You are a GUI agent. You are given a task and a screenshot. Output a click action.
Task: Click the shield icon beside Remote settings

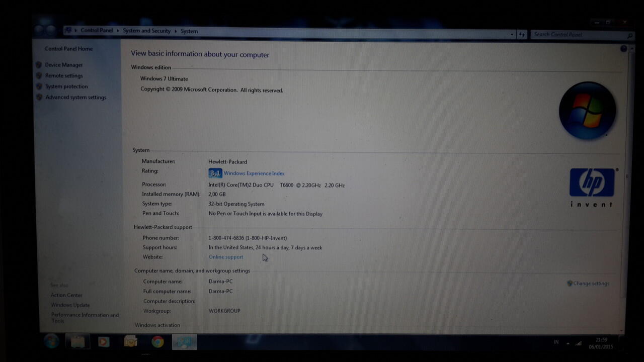point(39,76)
